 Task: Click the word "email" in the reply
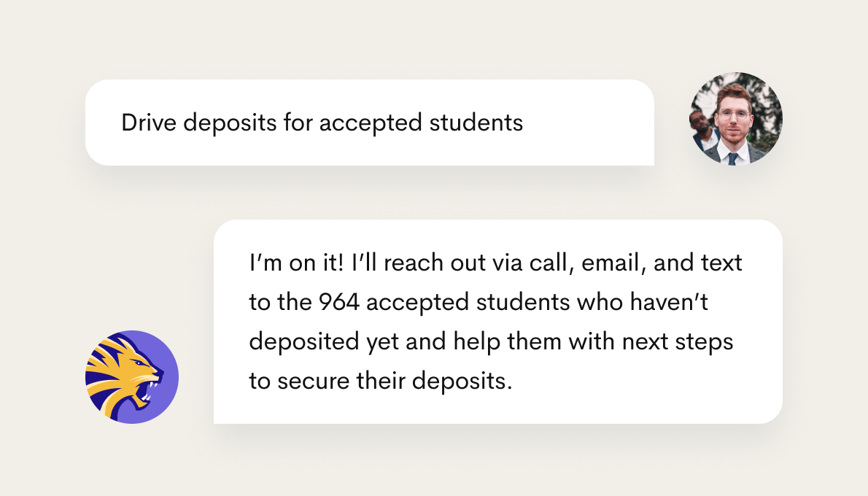point(611,263)
